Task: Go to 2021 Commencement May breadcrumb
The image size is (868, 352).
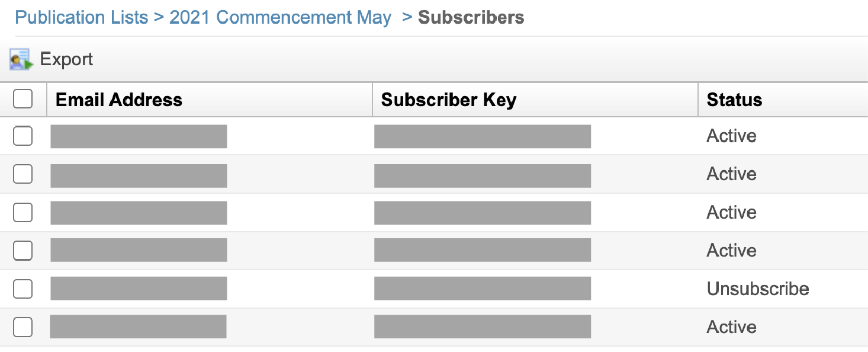Action: pyautogui.click(x=280, y=17)
